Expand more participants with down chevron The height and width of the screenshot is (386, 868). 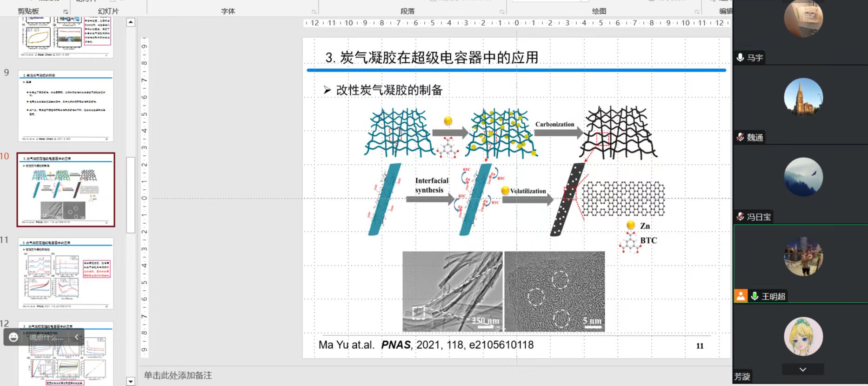coord(802,370)
